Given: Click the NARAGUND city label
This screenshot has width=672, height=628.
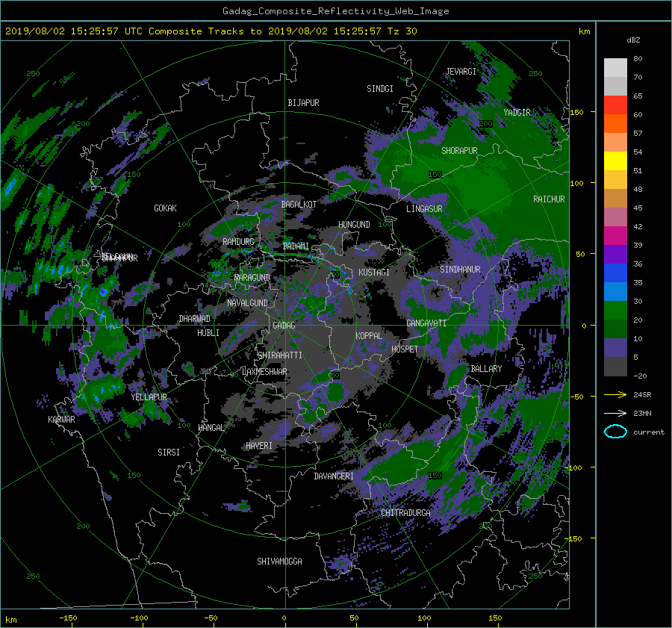Looking at the screenshot, I should tap(252, 278).
